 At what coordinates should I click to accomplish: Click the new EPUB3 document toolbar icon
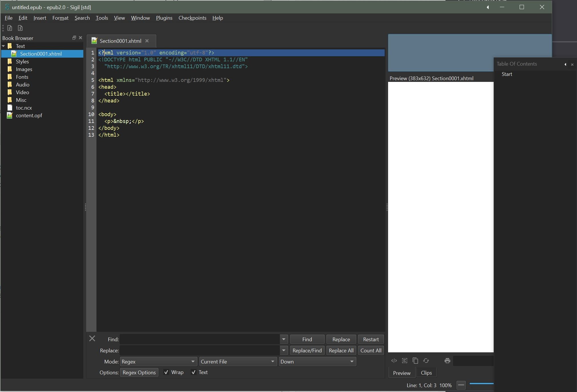[20, 28]
